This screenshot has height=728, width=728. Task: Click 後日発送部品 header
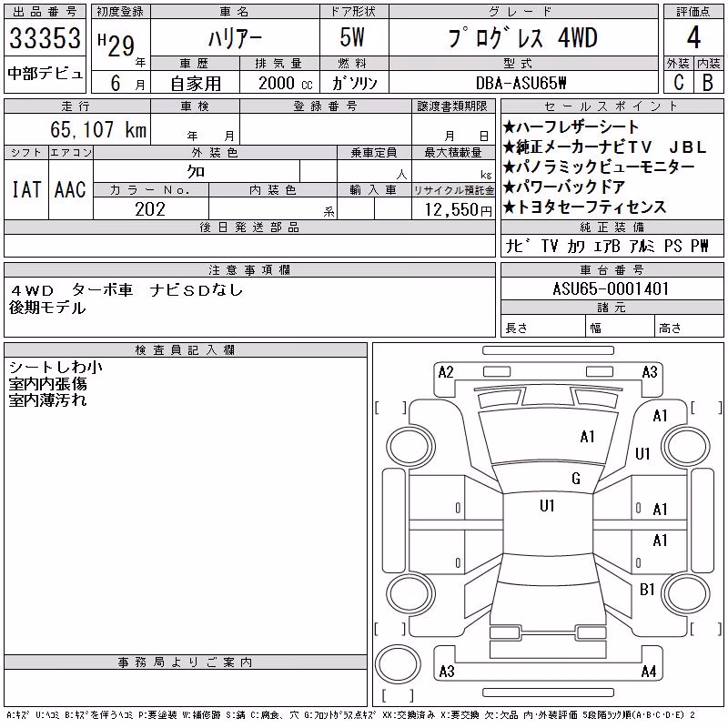pyautogui.click(x=249, y=227)
